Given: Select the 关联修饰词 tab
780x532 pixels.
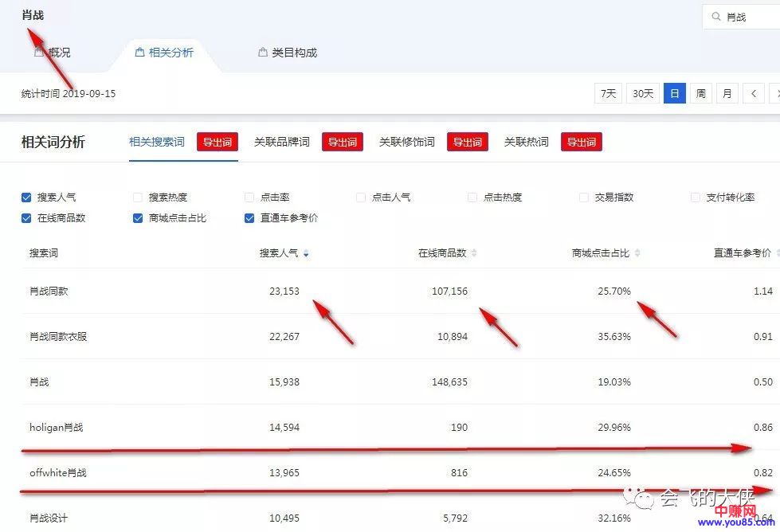Looking at the screenshot, I should point(406,142).
